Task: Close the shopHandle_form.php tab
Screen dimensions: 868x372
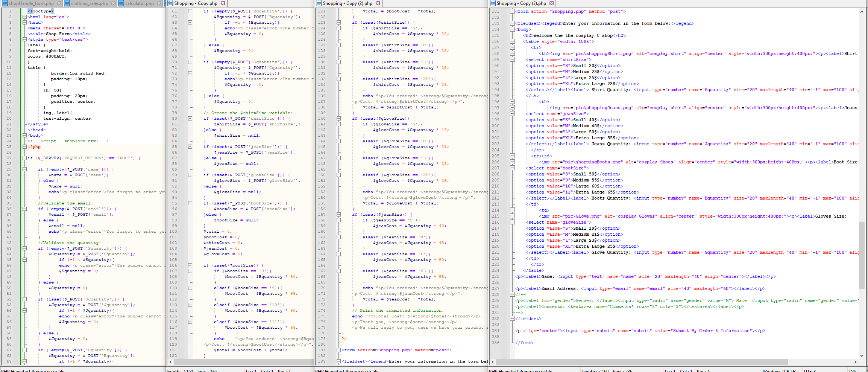Action: (59, 3)
